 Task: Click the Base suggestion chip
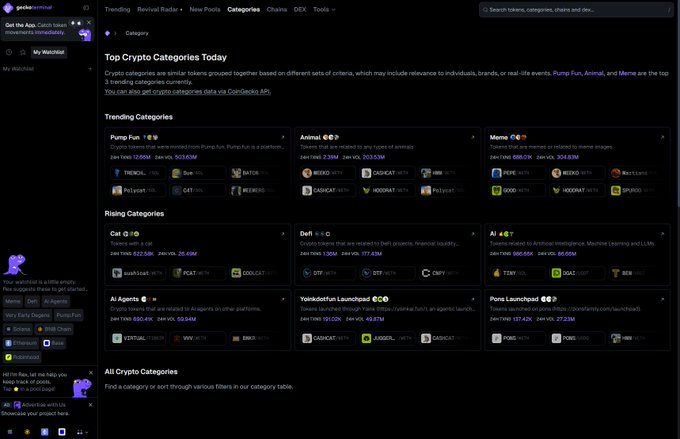point(54,343)
